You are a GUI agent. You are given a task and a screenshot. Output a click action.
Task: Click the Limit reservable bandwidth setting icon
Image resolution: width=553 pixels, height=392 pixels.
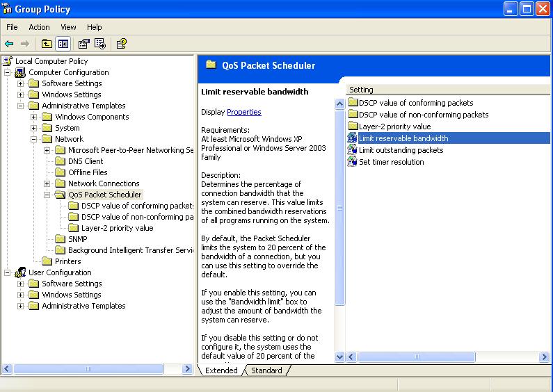[352, 138]
